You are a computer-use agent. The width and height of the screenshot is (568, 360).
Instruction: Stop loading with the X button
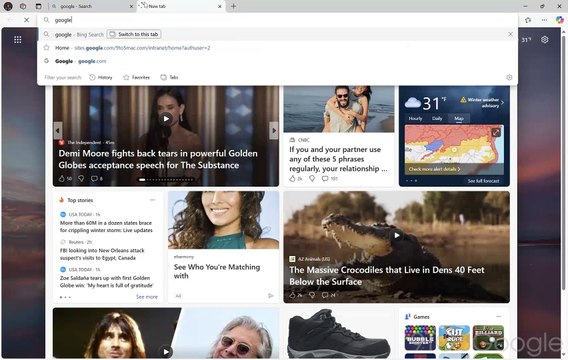pos(26,20)
